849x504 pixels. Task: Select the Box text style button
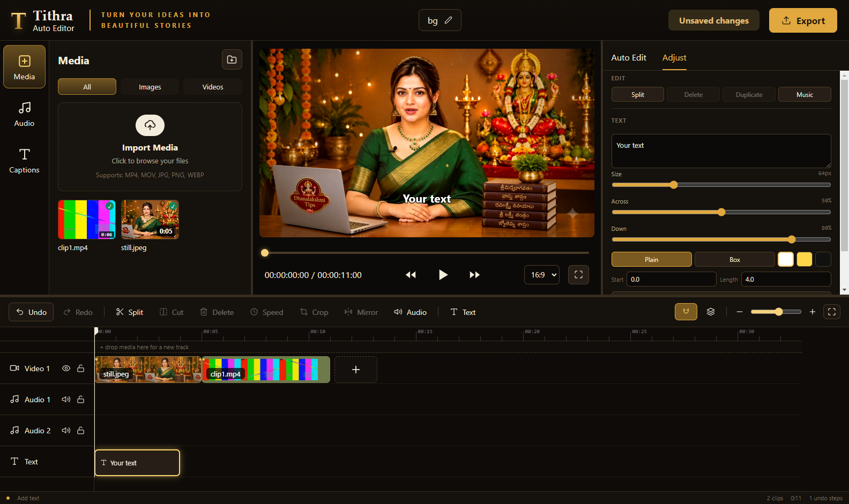734,259
